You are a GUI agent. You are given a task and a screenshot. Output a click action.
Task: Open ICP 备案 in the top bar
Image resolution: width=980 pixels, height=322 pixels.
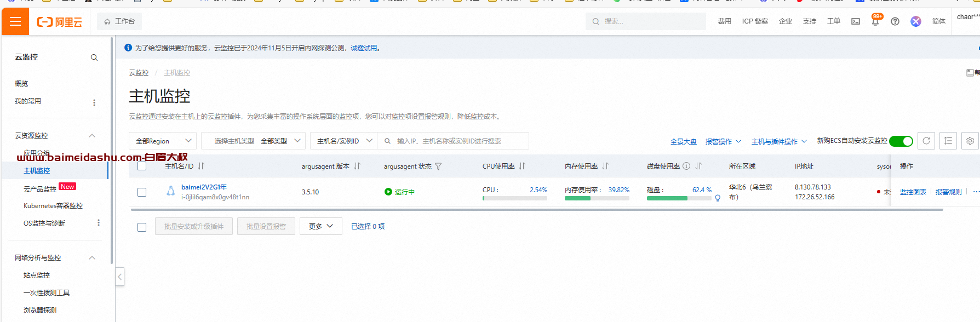click(755, 21)
